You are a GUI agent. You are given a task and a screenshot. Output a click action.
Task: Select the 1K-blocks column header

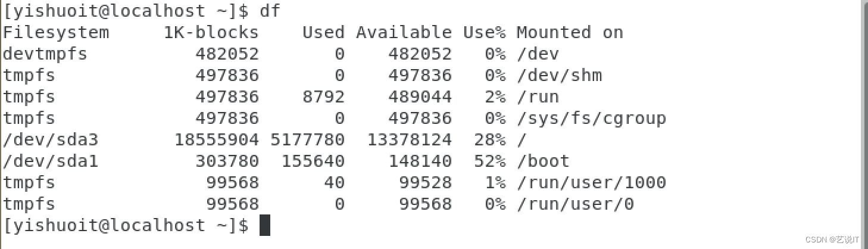(211, 32)
